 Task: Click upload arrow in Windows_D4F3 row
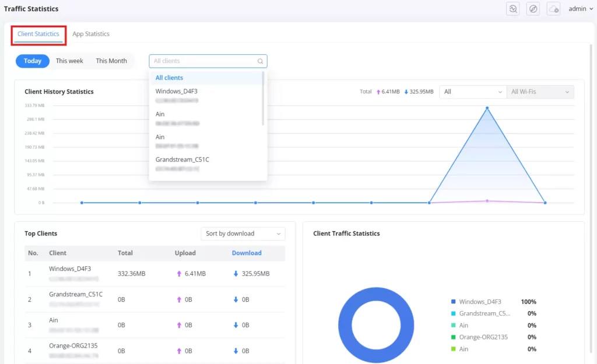tap(179, 274)
